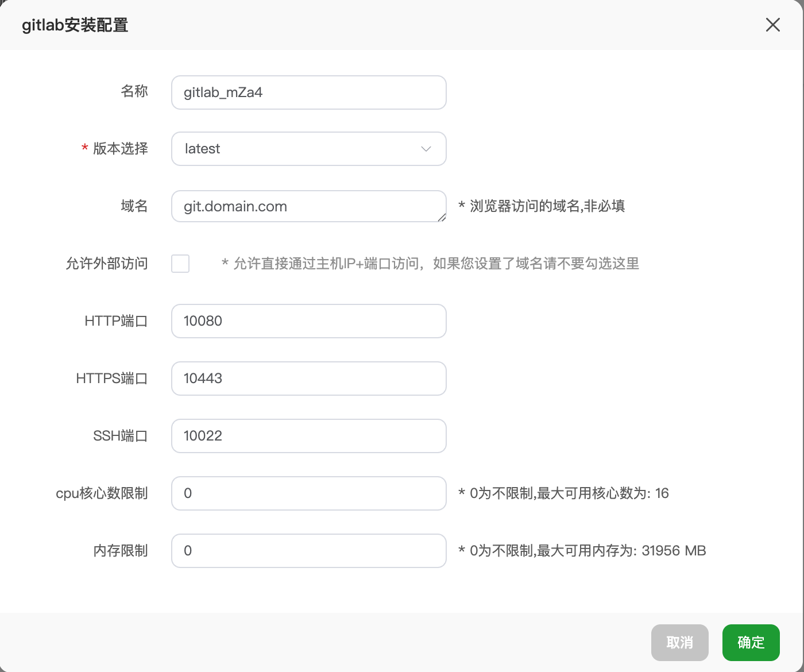The width and height of the screenshot is (804, 672).
Task: Click the 域名 label text
Action: (x=134, y=206)
